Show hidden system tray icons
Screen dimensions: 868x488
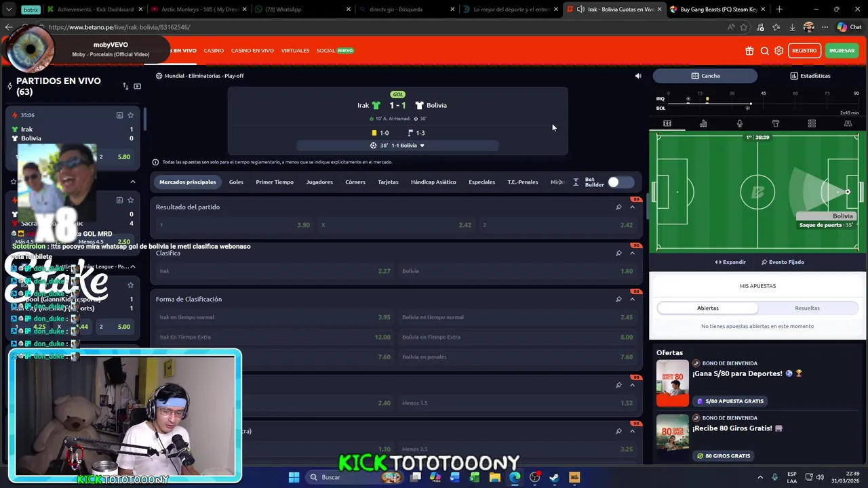click(x=759, y=477)
